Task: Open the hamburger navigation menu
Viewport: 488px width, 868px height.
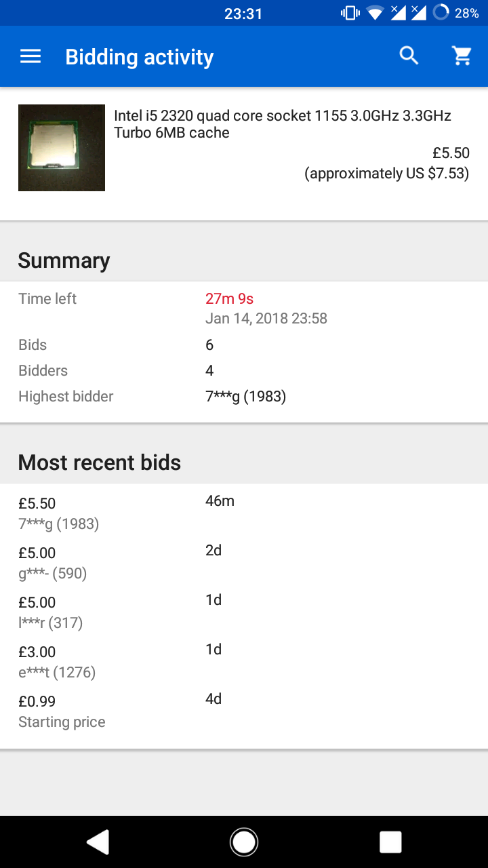Action: 30,56
